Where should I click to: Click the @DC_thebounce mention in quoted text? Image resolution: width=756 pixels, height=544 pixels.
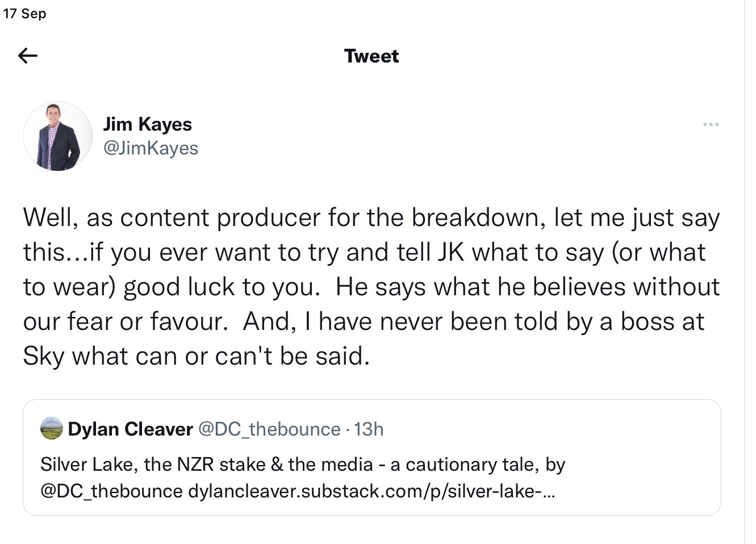pyautogui.click(x=111, y=491)
